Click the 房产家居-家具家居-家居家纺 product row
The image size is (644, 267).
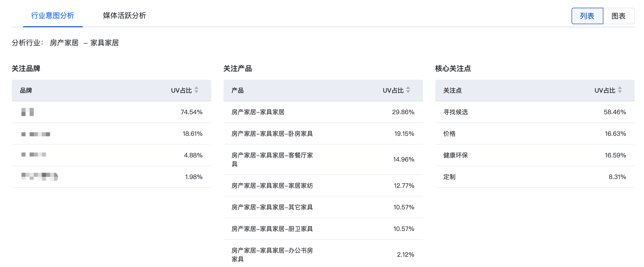(x=272, y=186)
